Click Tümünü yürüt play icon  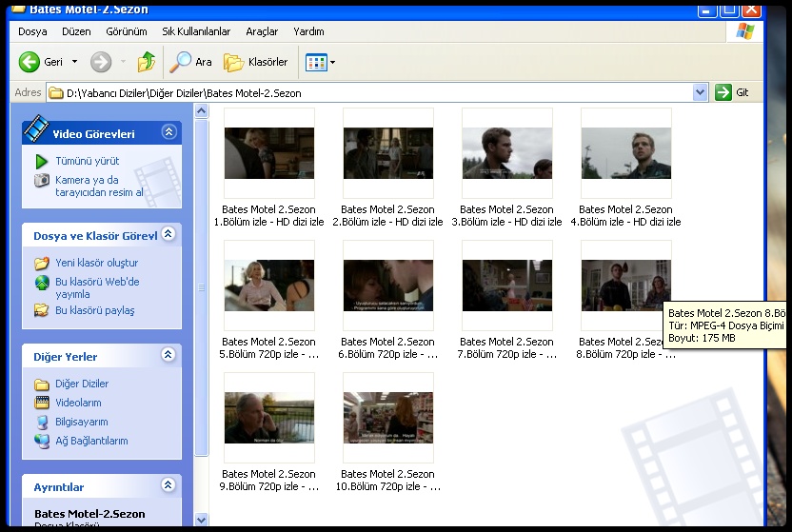coord(42,161)
